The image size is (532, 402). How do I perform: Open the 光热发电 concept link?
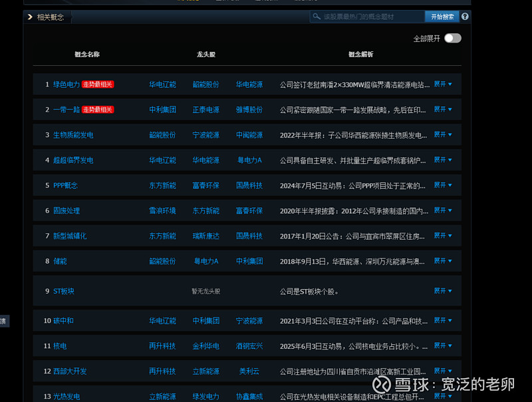[66, 396]
